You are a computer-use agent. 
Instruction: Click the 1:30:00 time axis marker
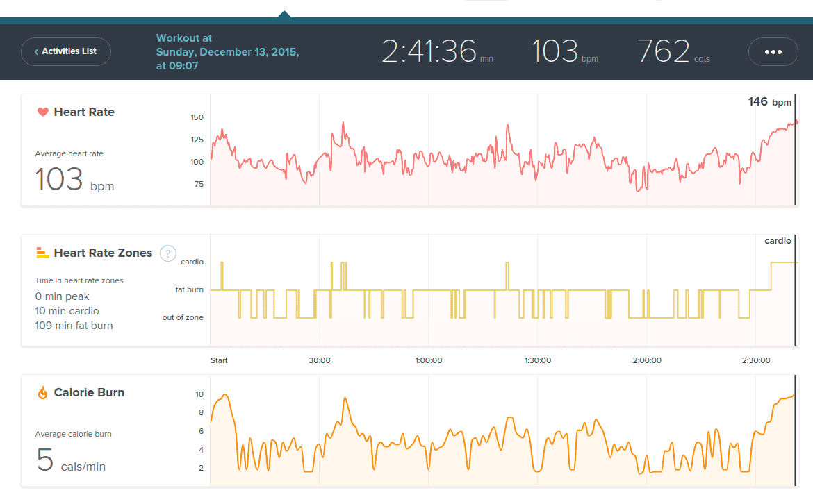[x=537, y=360]
